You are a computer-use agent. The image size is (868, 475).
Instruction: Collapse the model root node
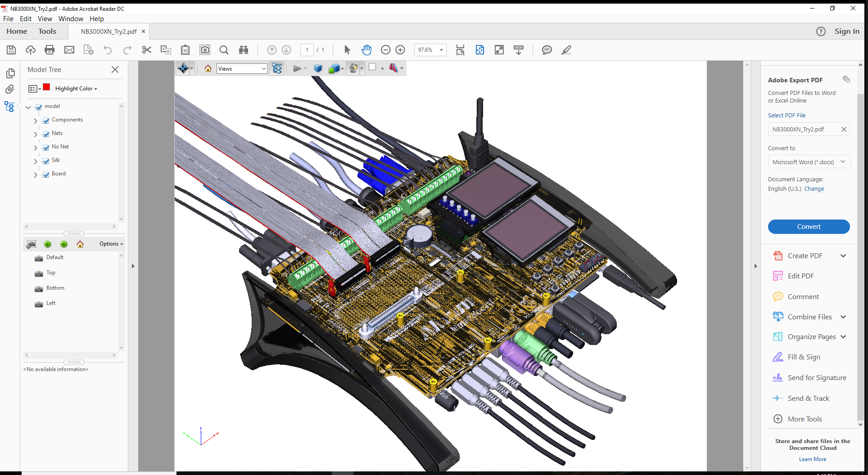(x=28, y=107)
